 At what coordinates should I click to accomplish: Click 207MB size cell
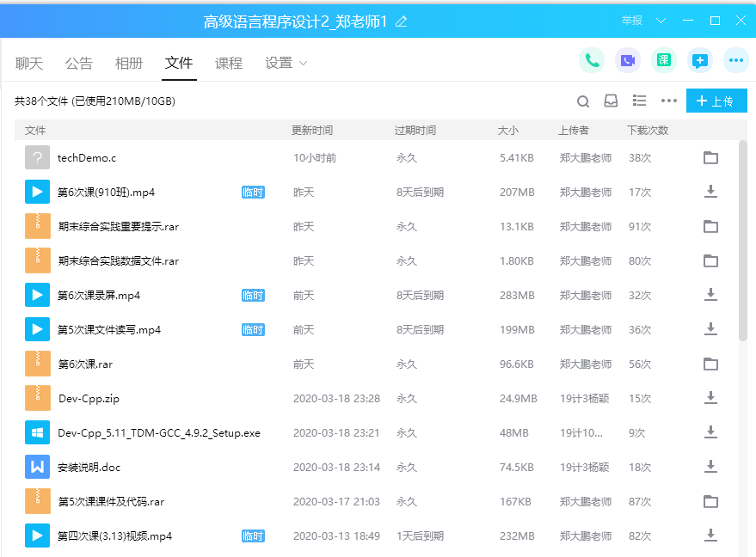[x=517, y=193]
